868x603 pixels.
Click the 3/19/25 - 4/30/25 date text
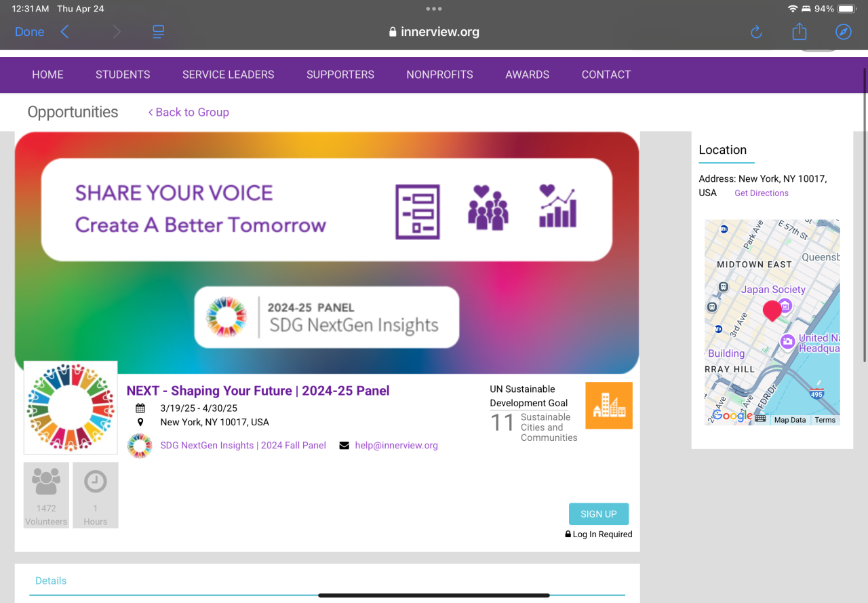(x=199, y=408)
